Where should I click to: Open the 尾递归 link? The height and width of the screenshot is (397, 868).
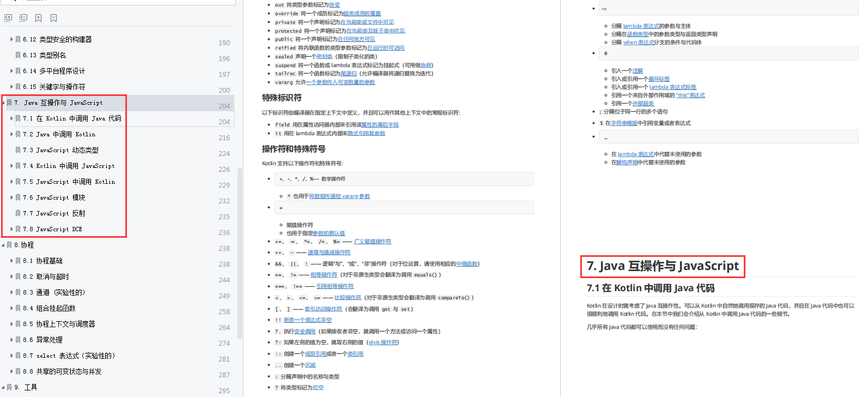point(349,74)
